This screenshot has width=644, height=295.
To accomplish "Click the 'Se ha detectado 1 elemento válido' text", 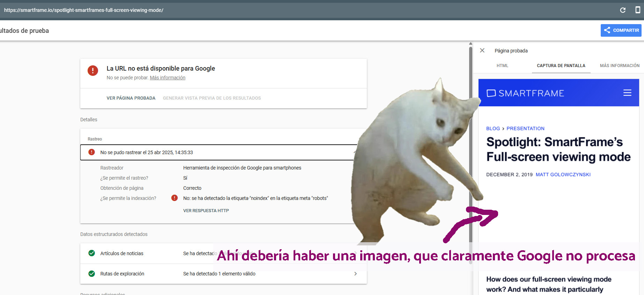I will pos(219,274).
